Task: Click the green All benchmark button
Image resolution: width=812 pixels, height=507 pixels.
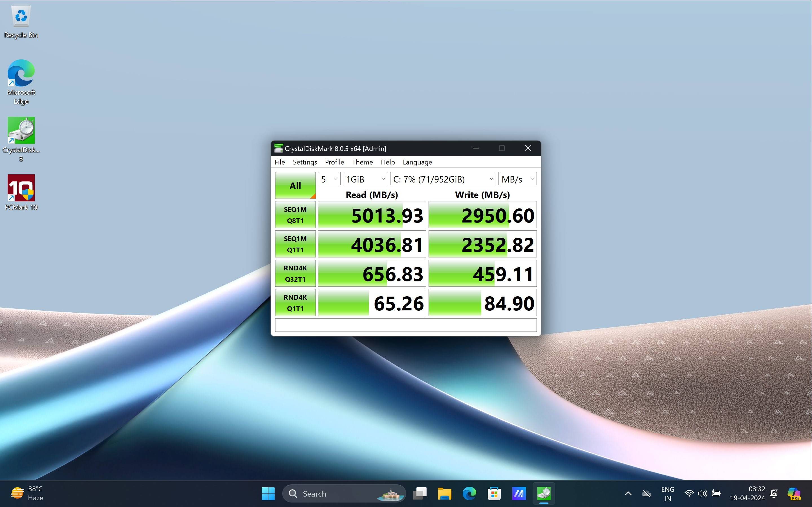Action: (x=295, y=185)
